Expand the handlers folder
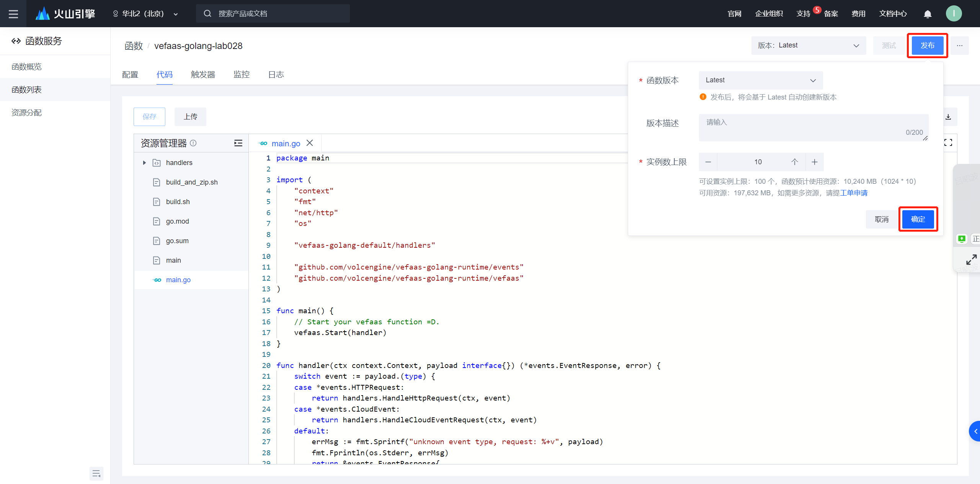The height and width of the screenshot is (484, 980). tap(144, 163)
